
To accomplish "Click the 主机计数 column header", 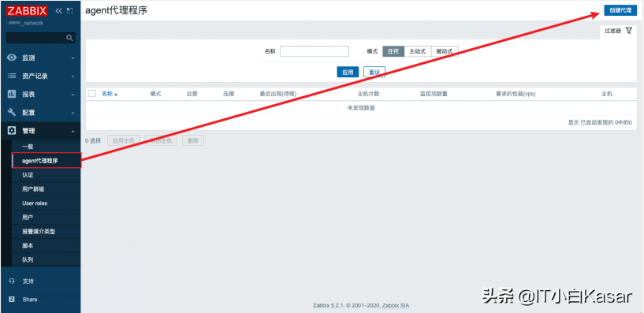I will 368,94.
